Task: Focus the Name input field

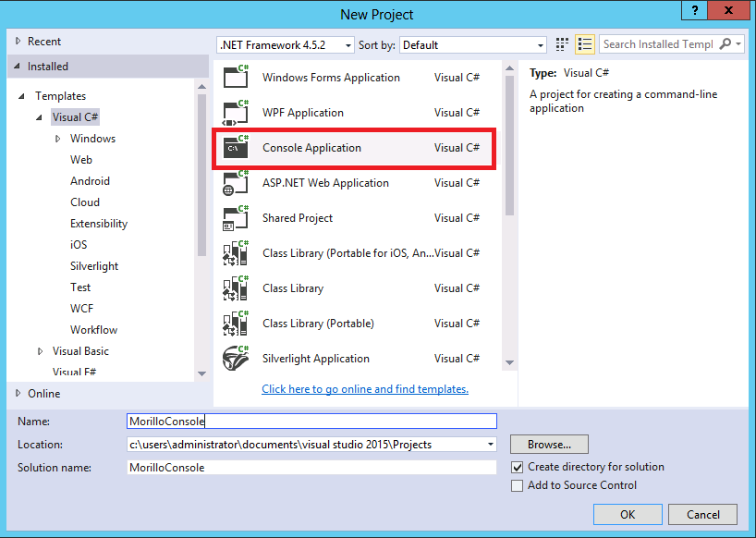Action: click(x=312, y=421)
